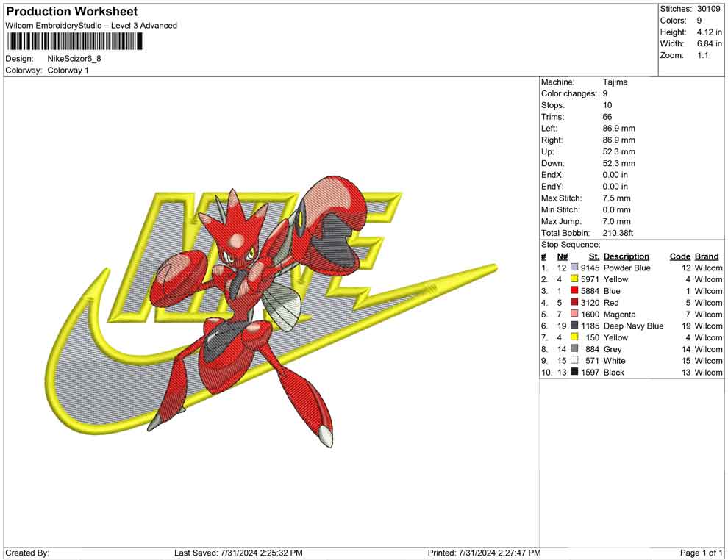The width and height of the screenshot is (728, 560).
Task: Click the 1600 Magenta color swatch
Action: pyautogui.click(x=574, y=314)
